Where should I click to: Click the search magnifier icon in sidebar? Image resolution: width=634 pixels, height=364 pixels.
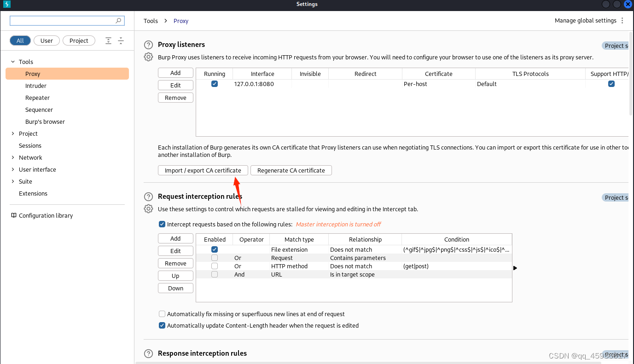118,21
